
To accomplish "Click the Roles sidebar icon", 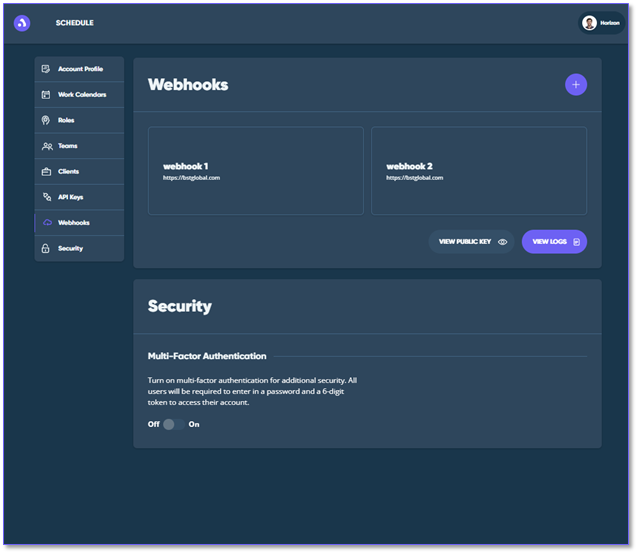I will [46, 120].
